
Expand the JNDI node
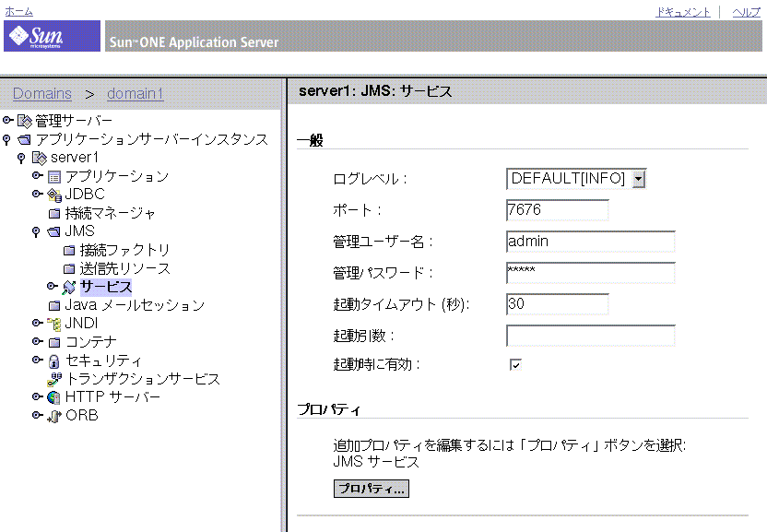(x=37, y=323)
